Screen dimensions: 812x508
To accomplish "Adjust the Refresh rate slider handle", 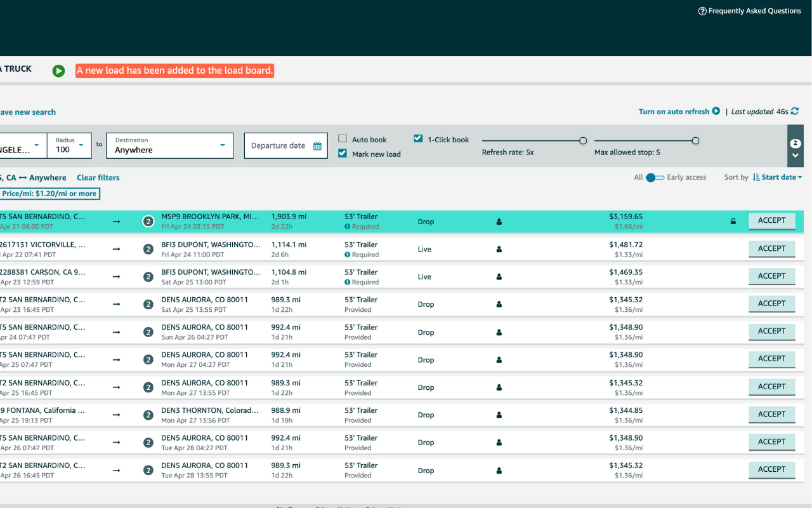I will [x=583, y=141].
